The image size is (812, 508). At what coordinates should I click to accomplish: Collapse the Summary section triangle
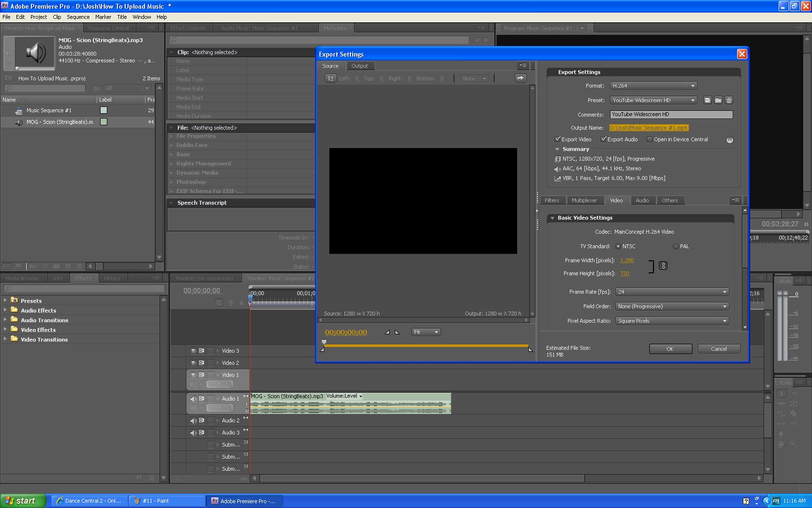click(557, 149)
